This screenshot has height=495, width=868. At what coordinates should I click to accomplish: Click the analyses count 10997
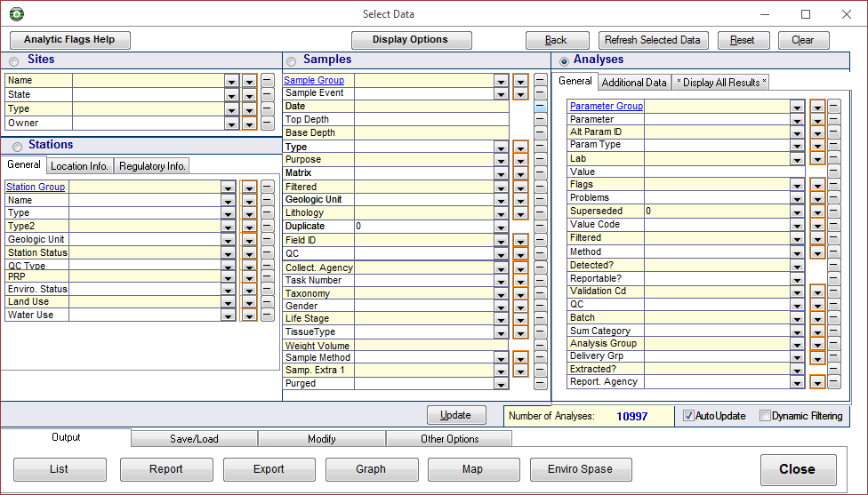click(631, 417)
